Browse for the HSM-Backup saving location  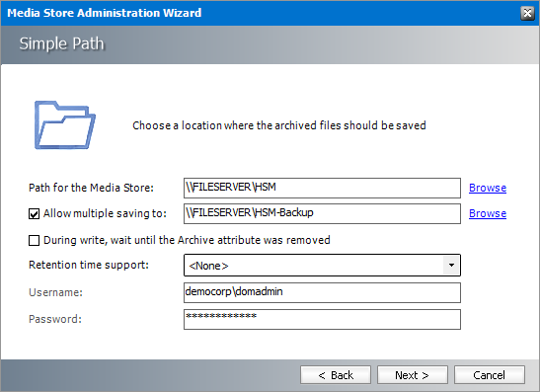tap(488, 213)
